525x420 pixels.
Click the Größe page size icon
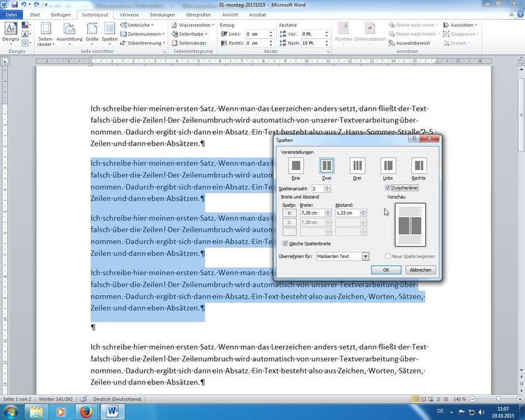pyautogui.click(x=92, y=32)
